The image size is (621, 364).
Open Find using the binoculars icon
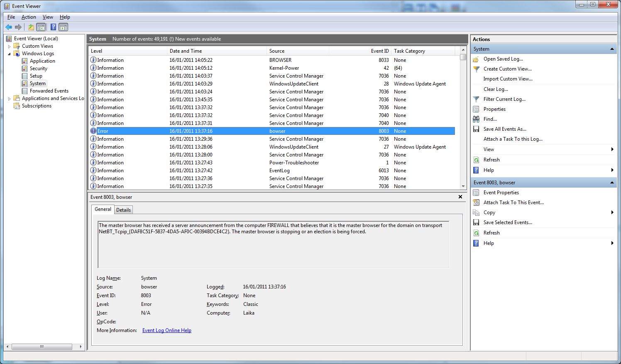476,119
